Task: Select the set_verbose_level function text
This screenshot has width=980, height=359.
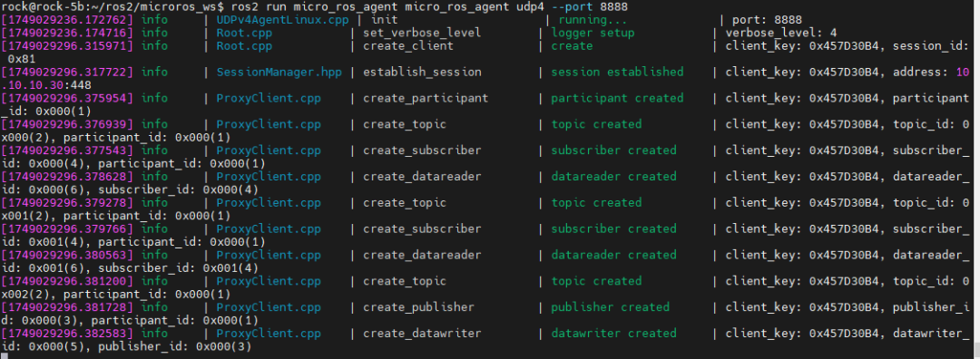Action: click(x=423, y=33)
